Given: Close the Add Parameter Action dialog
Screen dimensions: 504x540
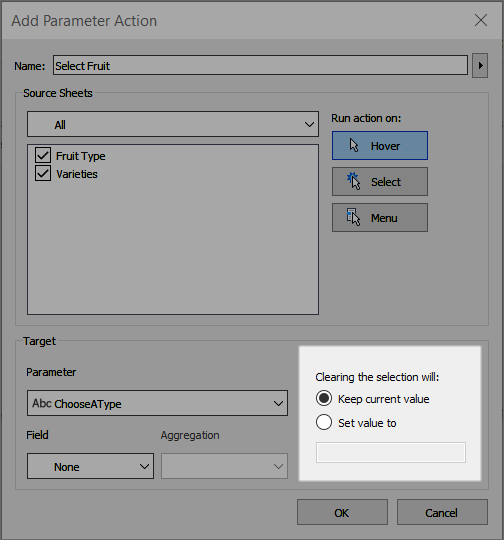Looking at the screenshot, I should click(481, 20).
